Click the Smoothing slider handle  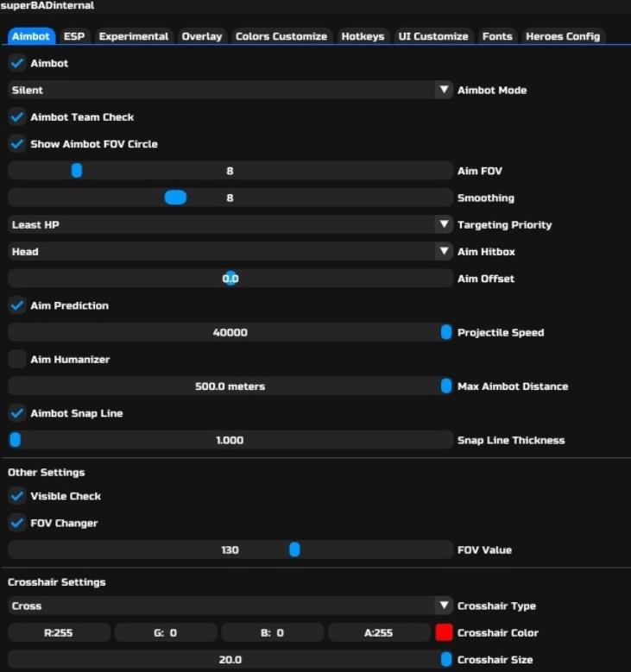point(175,198)
